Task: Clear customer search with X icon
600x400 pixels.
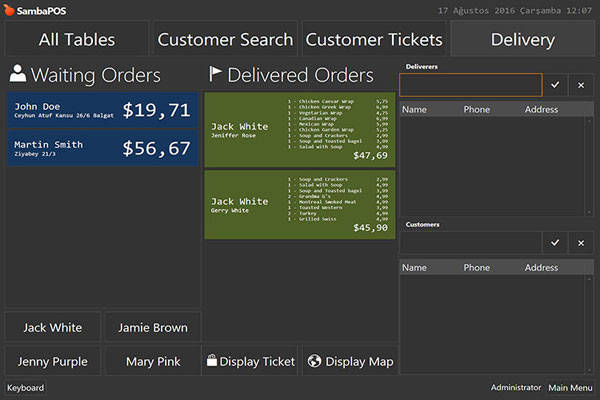Action: 581,243
